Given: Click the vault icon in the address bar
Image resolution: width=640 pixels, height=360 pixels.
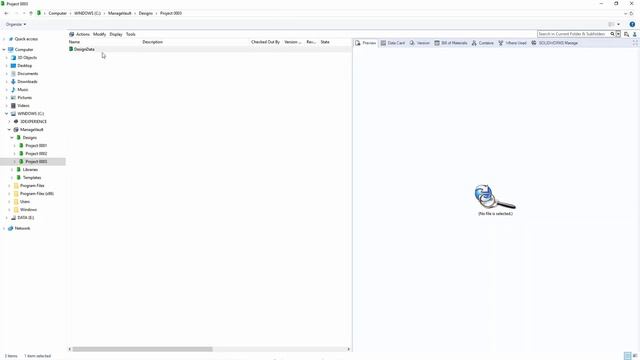Looking at the screenshot, I should 39,13.
